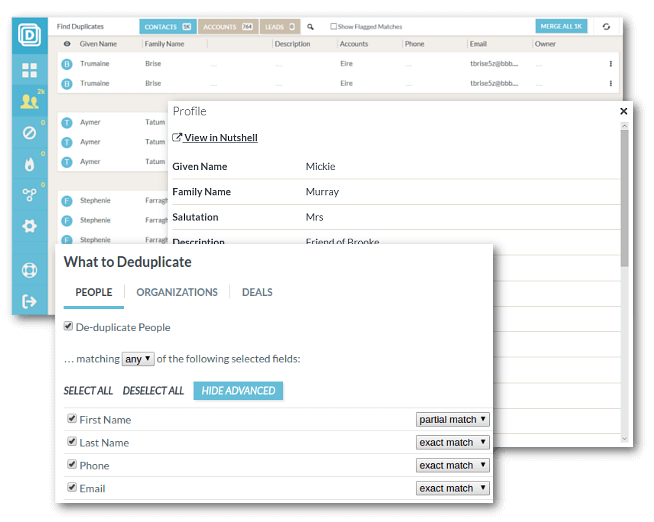Open the help lifebuoy sidebar icon

(29, 270)
